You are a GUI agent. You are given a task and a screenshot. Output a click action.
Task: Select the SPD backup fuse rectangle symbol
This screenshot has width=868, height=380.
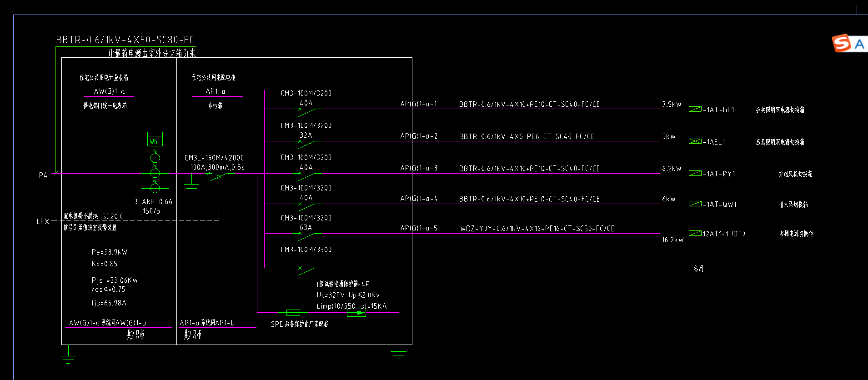coord(293,313)
